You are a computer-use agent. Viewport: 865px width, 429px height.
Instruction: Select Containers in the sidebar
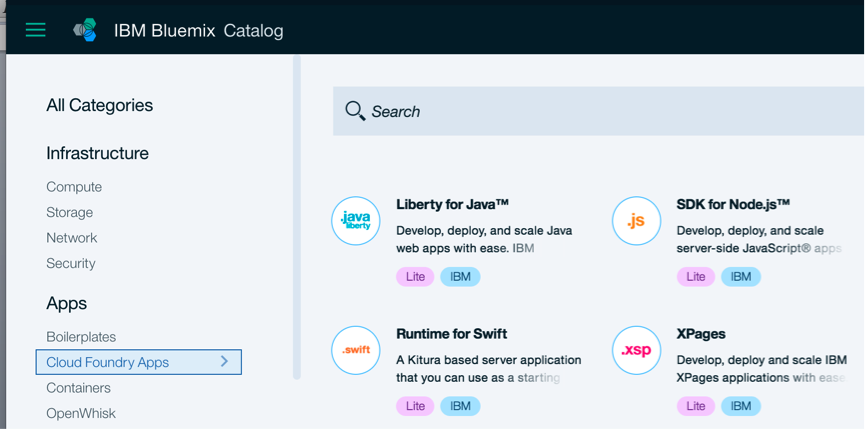point(78,387)
